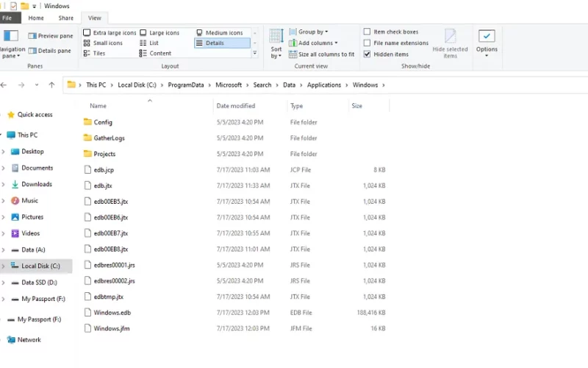Select the Details layout option
This screenshot has height=368, width=588.
tap(222, 43)
